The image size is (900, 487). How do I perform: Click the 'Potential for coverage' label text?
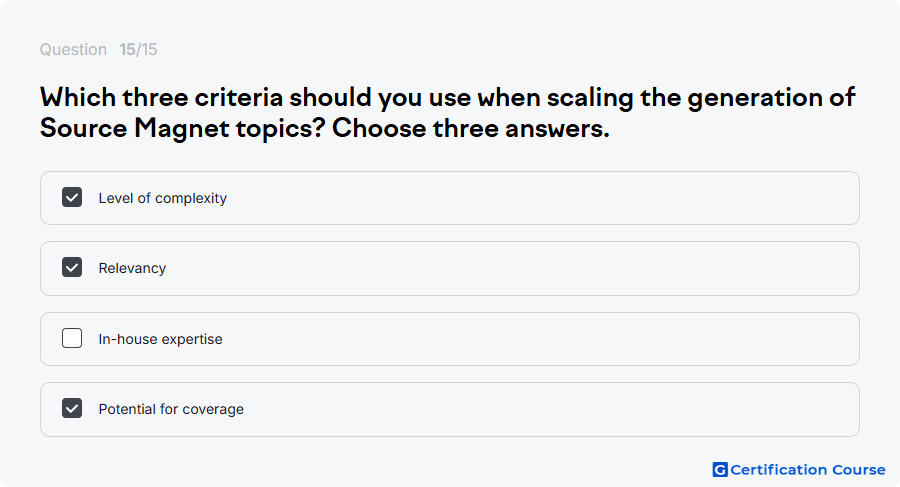(x=171, y=409)
